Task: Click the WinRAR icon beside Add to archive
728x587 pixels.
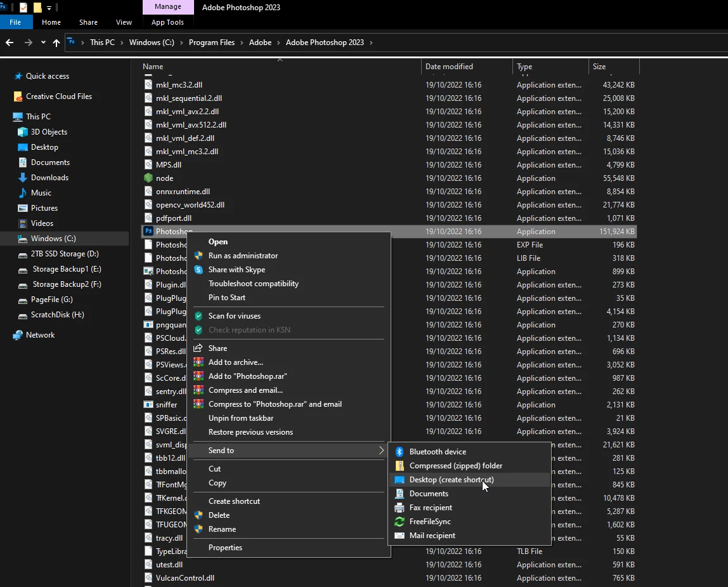Action: click(x=198, y=362)
